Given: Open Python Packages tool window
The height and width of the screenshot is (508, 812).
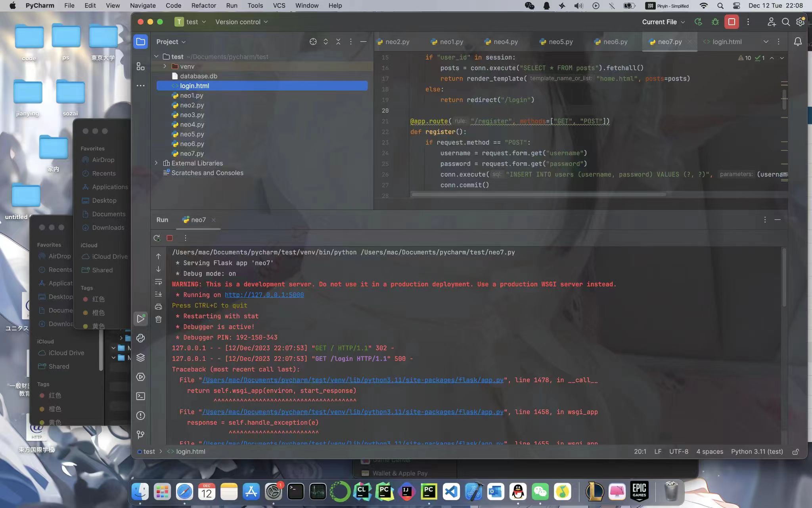Looking at the screenshot, I should (140, 358).
